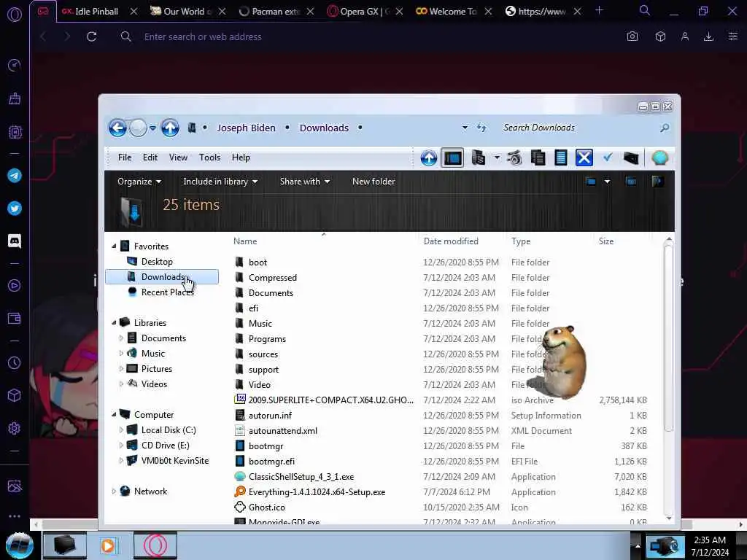Open Twitter in Opera sidebar
The width and height of the screenshot is (747, 560).
tap(15, 209)
